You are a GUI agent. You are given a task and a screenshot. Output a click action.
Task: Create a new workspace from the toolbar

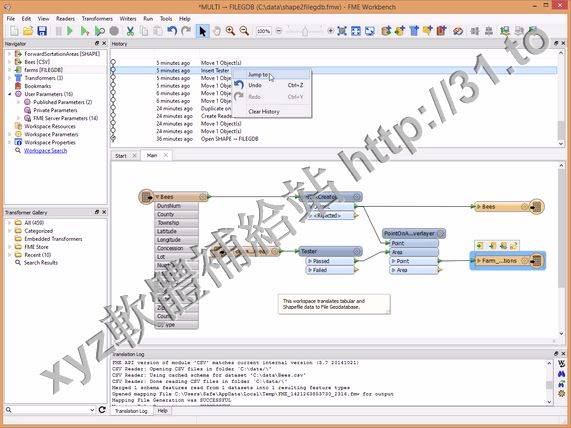coord(14,31)
